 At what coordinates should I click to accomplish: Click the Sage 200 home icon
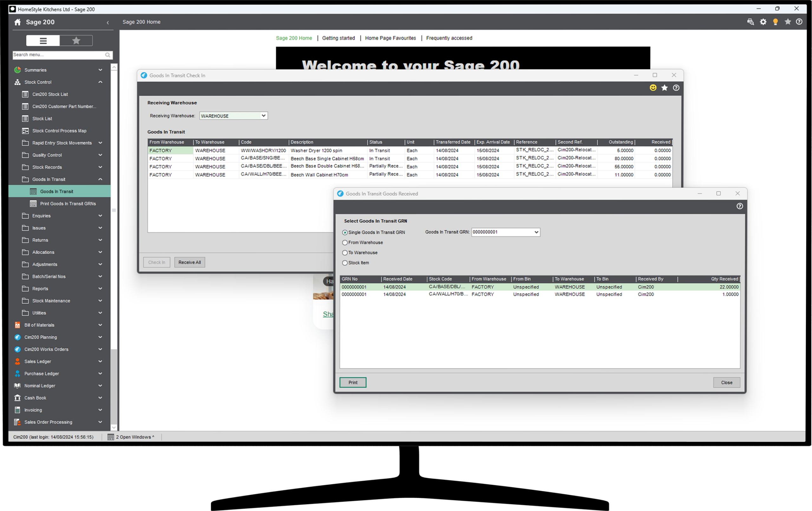(x=17, y=22)
